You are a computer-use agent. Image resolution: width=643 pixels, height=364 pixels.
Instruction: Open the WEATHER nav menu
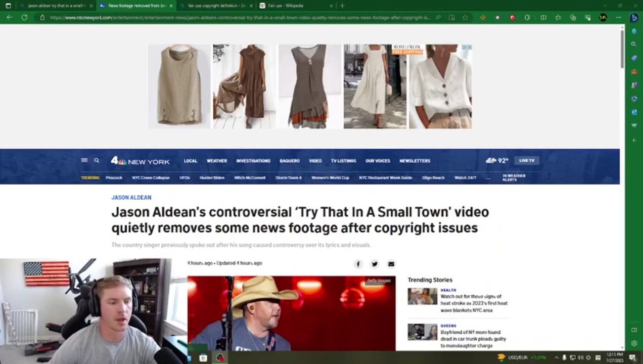[x=217, y=161]
